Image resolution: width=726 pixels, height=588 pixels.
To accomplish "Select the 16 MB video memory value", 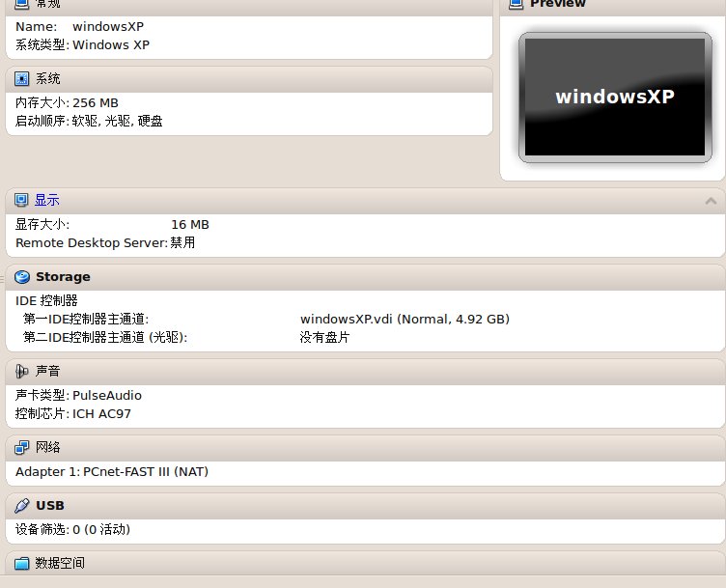I will pos(190,225).
